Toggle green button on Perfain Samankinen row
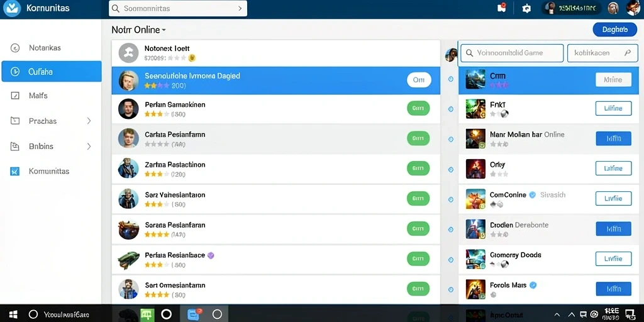The image size is (644, 322). coord(418,108)
